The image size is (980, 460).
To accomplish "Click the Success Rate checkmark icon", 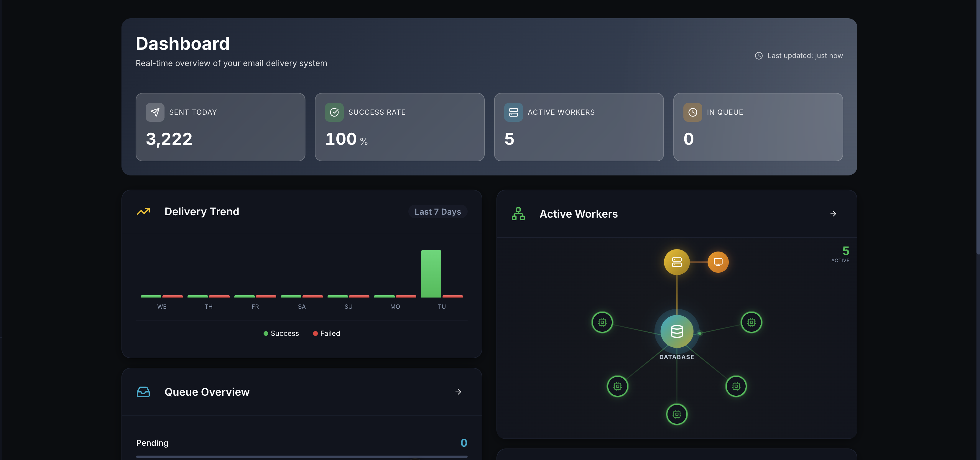I will [x=334, y=112].
